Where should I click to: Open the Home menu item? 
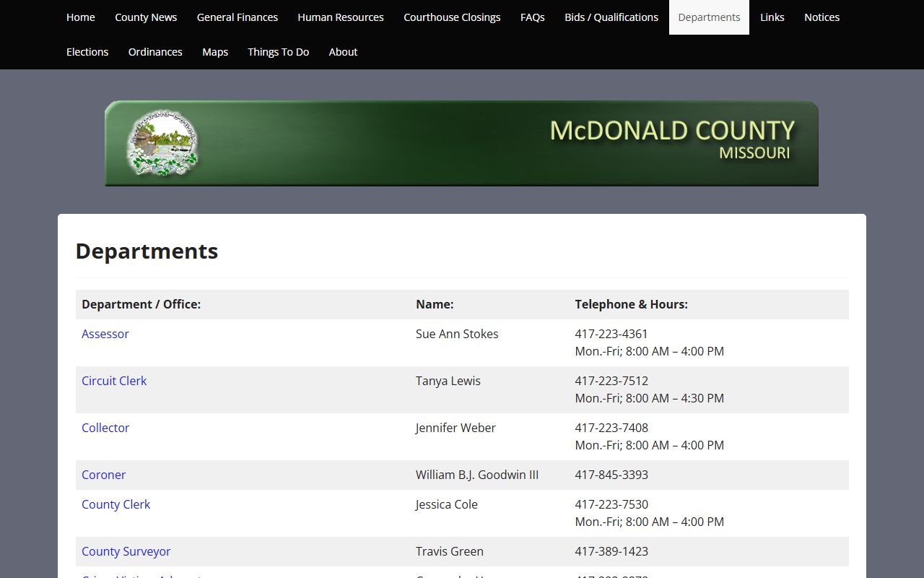click(80, 17)
